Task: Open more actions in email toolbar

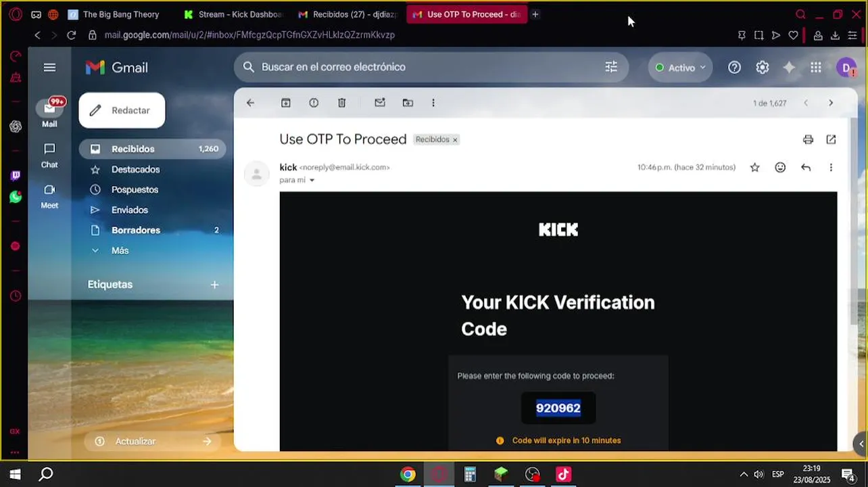Action: (x=433, y=103)
